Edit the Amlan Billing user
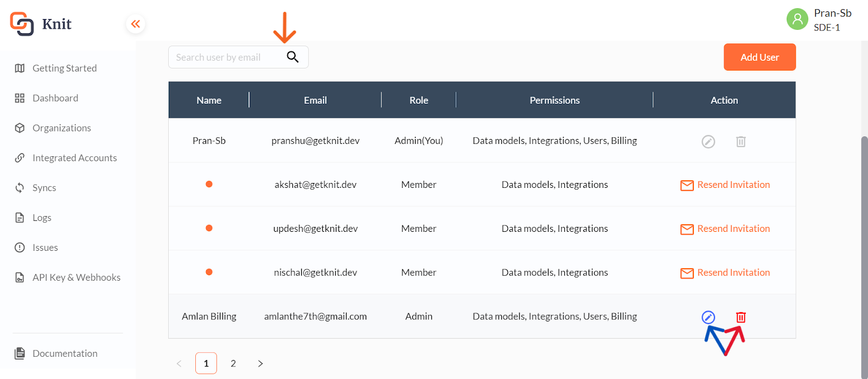Viewport: 868px width, 379px height. pyautogui.click(x=708, y=317)
